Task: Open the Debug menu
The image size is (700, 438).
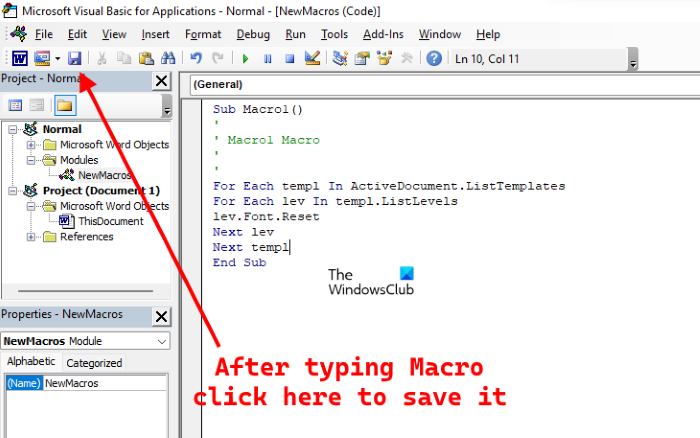Action: (x=253, y=34)
